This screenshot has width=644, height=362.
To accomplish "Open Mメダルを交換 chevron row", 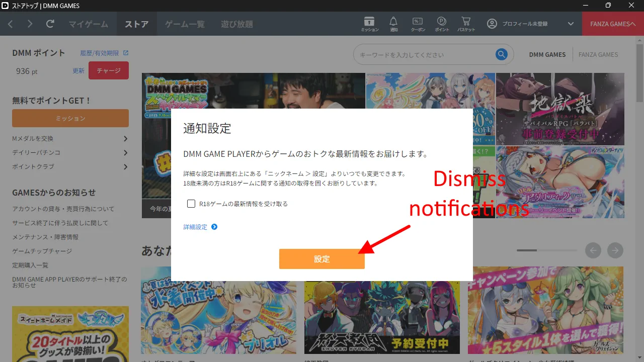I will (70, 138).
